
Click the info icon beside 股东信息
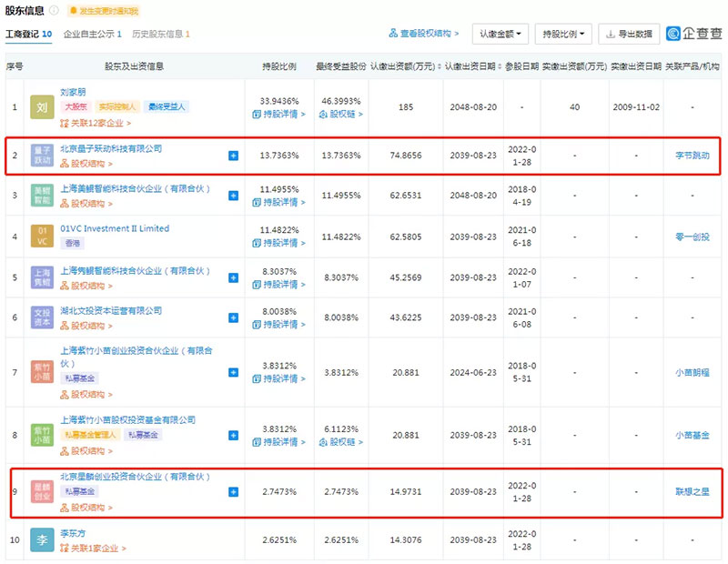[x=54, y=10]
